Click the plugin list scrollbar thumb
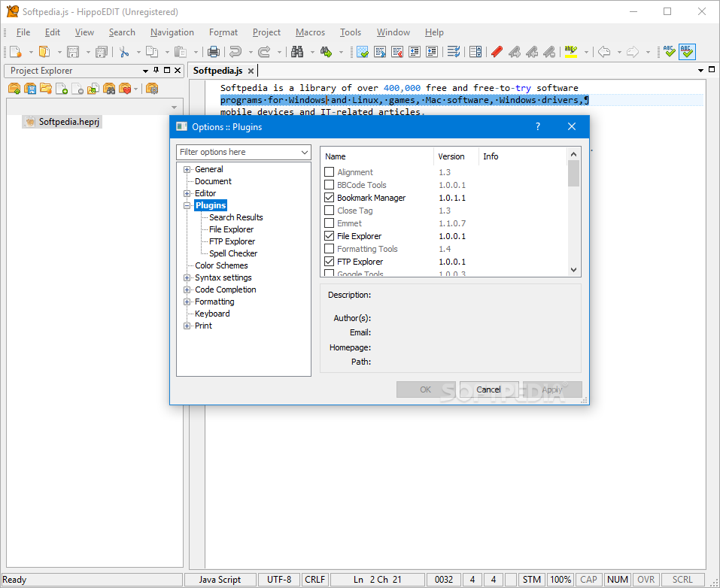Viewport: 720px width, 588px height. (573, 174)
